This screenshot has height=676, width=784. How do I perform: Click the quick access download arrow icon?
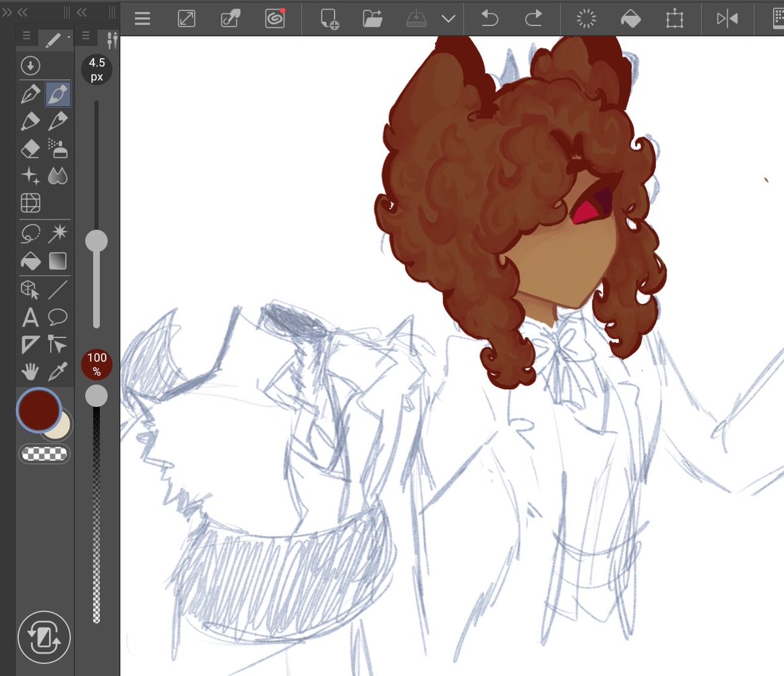(x=30, y=65)
